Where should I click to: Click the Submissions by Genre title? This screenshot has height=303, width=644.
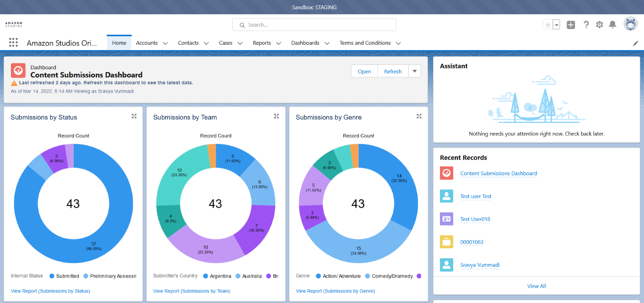point(329,117)
